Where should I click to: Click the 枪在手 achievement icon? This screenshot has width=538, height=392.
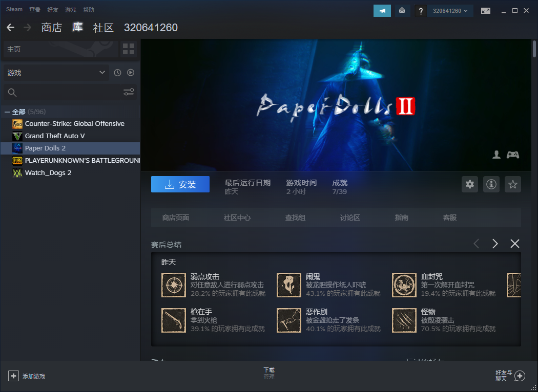point(174,320)
